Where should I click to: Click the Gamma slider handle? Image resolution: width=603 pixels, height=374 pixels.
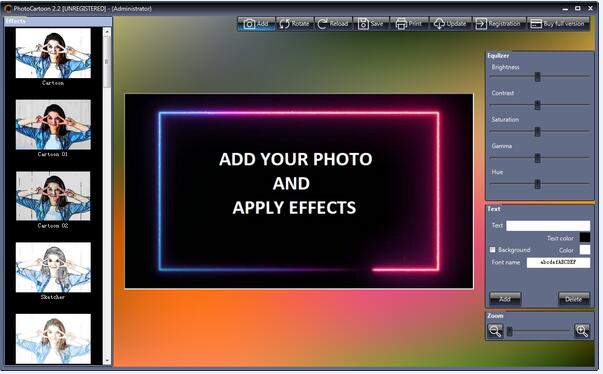537,158
